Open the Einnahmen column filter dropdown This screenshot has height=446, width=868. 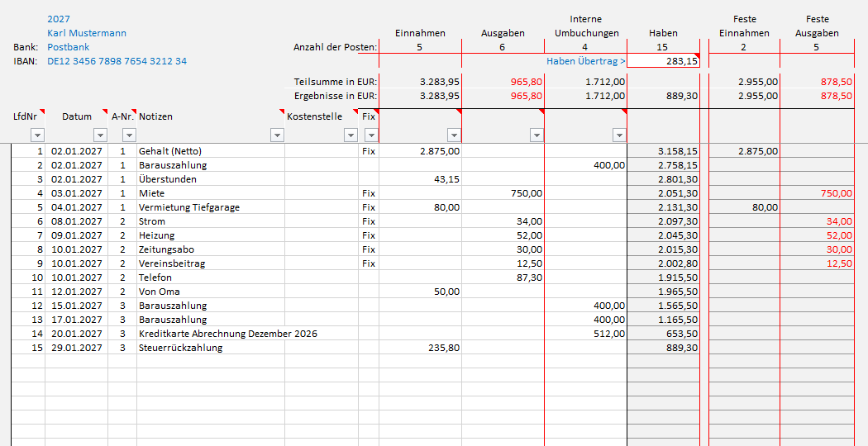[x=453, y=135]
